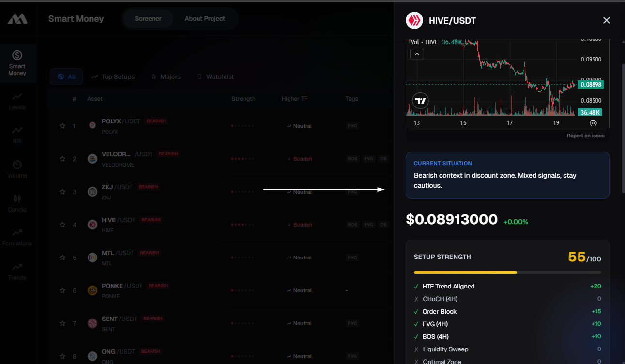Click the Setup Strength progress bar
The width and height of the screenshot is (625, 364).
click(x=507, y=273)
